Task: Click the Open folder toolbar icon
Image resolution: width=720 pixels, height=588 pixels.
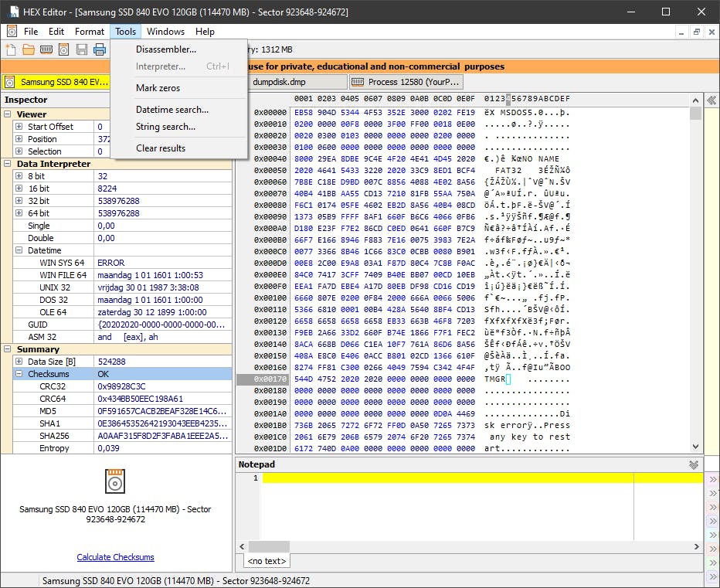Action: pos(29,50)
